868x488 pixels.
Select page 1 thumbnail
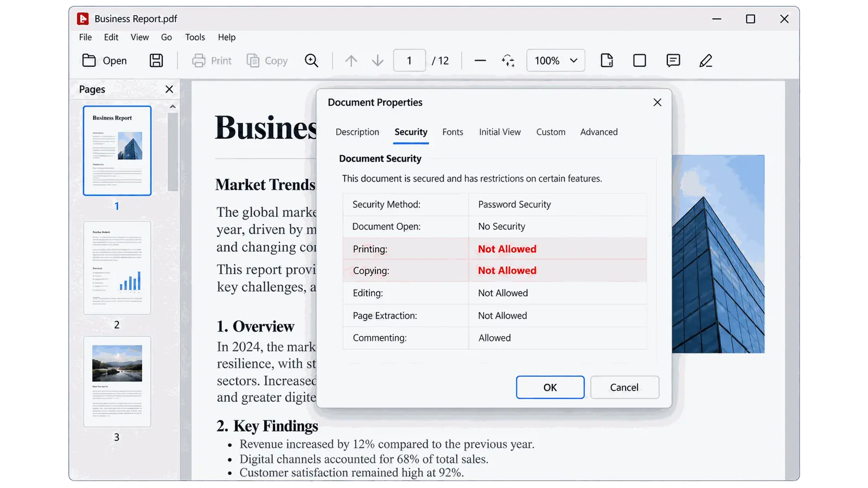(117, 151)
